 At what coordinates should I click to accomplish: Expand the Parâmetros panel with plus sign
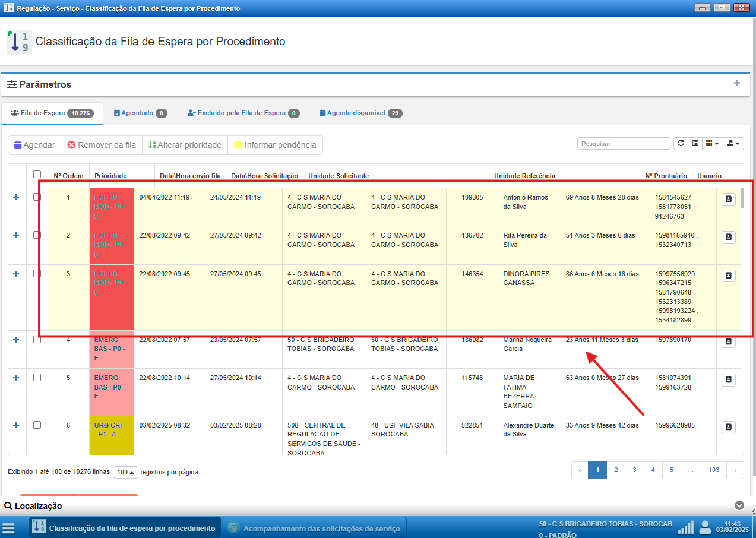pyautogui.click(x=736, y=83)
